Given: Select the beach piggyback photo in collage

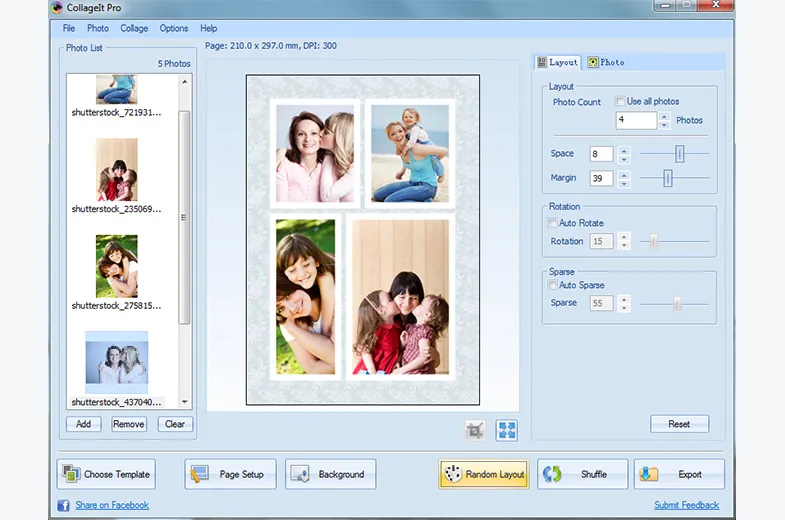Looking at the screenshot, I should click(410, 153).
